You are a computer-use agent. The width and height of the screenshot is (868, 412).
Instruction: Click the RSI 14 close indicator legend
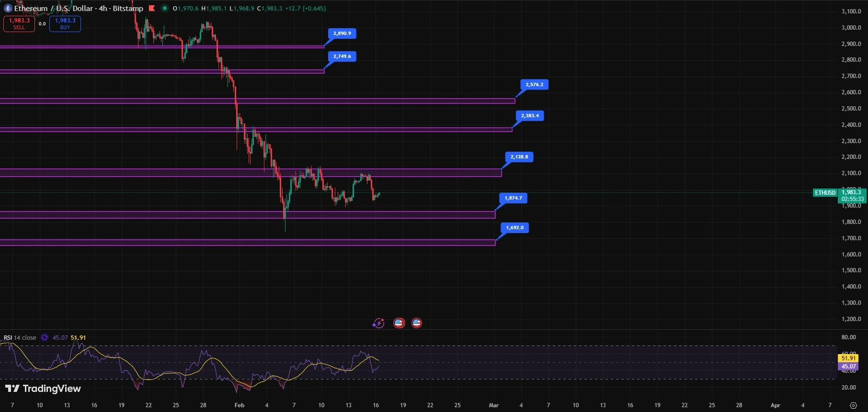pos(20,337)
